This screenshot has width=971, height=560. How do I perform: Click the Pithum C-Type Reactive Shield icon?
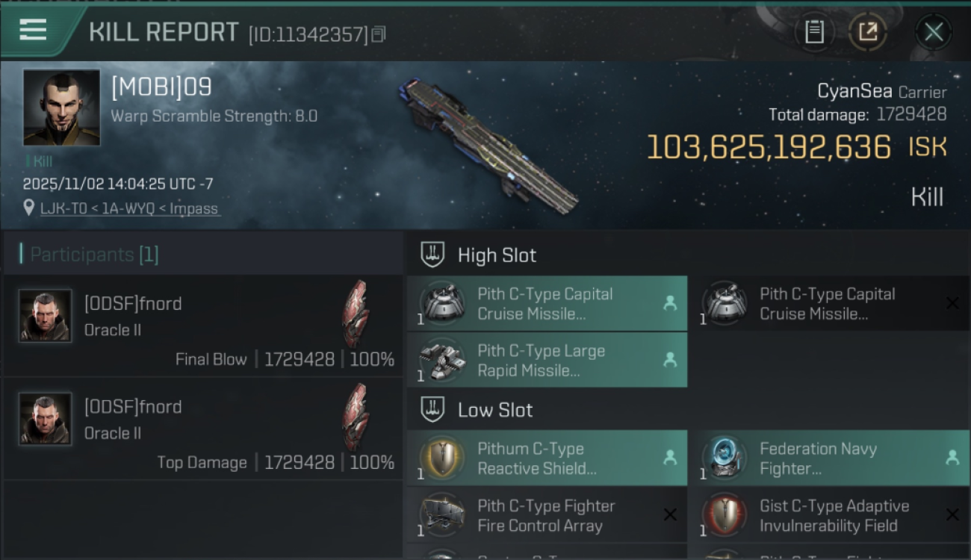coord(442,458)
